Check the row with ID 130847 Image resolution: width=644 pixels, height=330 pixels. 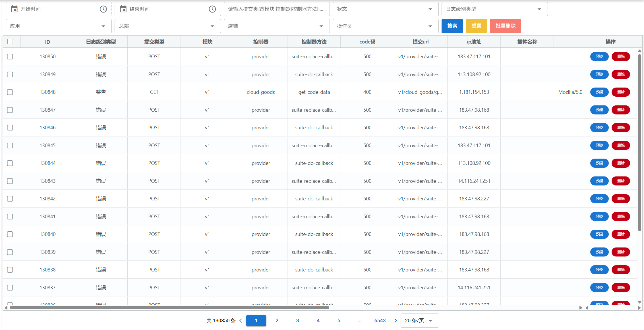pos(10,110)
